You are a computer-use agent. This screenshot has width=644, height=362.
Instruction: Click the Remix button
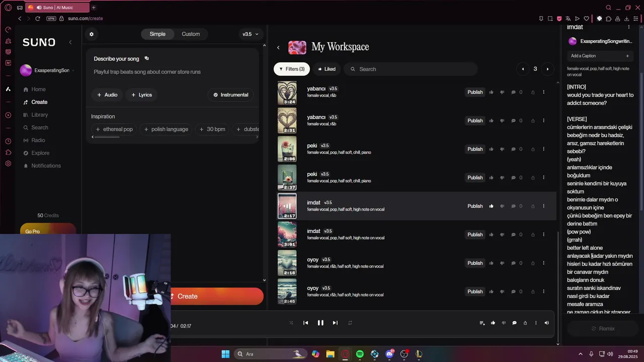603,328
